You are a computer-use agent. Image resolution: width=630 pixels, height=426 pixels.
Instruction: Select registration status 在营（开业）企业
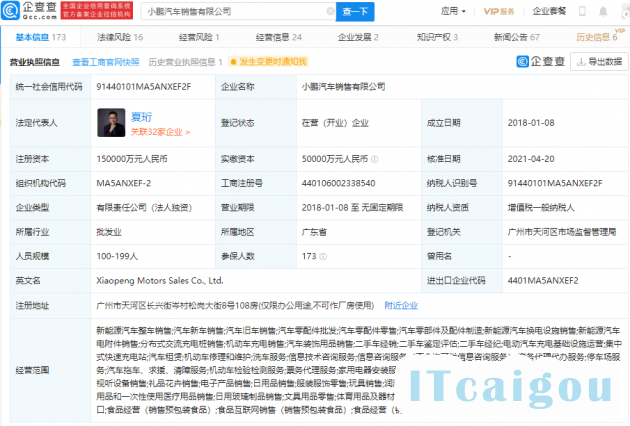coord(335,123)
